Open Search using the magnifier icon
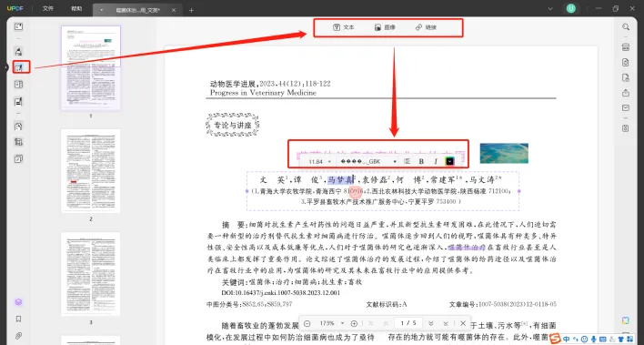 626,26
